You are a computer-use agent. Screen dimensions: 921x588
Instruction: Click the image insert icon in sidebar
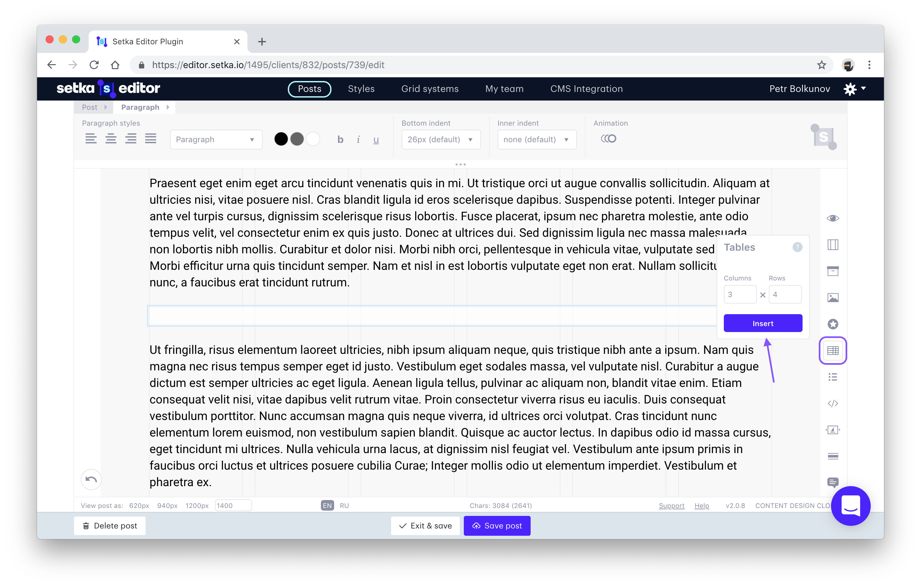pyautogui.click(x=833, y=298)
